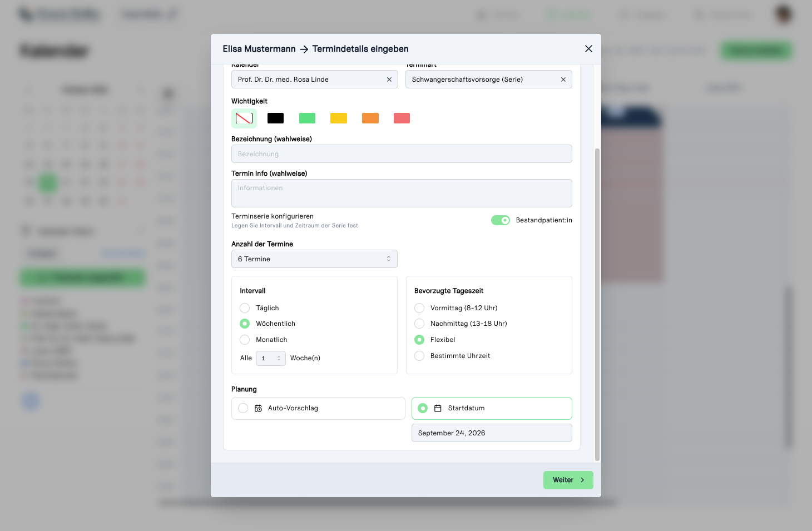Select the no-color importance swatch

(x=244, y=118)
